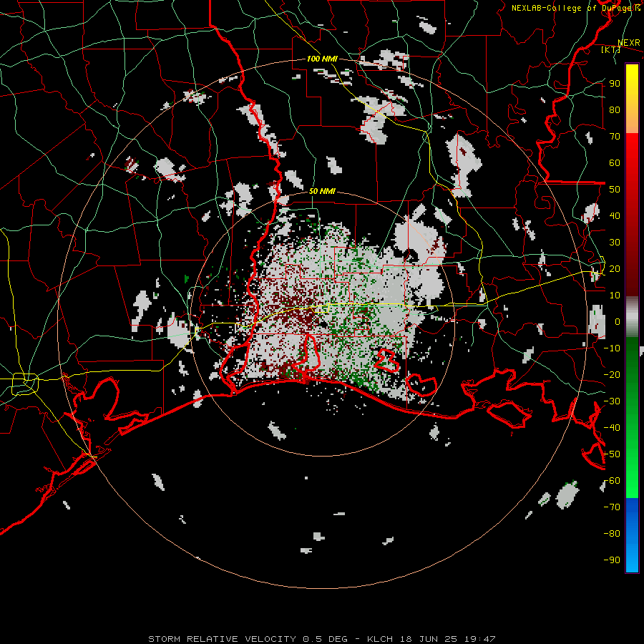Click the positive 10 scale value
Image resolution: width=644 pixels, height=644 pixels.
[x=615, y=296]
